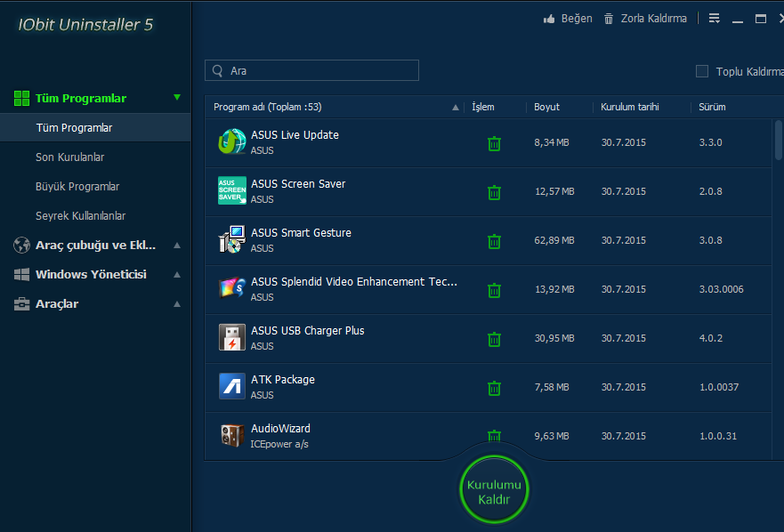Click the globe icon for Araç çubuğu
784x532 pixels.
click(x=21, y=245)
